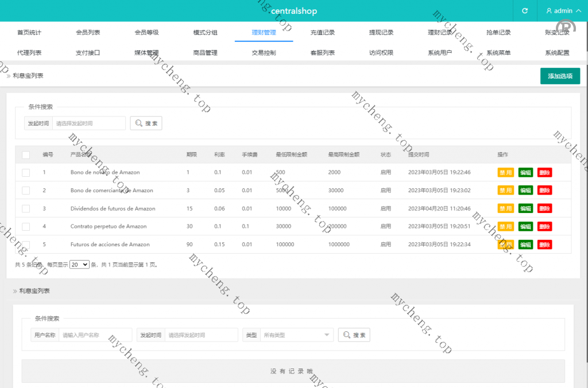The image size is (588, 388).
Task: Click the lower search button with magnifier icon
Action: (354, 335)
